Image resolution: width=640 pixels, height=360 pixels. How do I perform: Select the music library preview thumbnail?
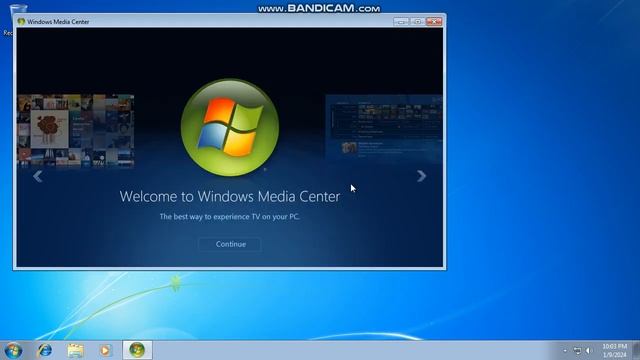click(x=76, y=131)
